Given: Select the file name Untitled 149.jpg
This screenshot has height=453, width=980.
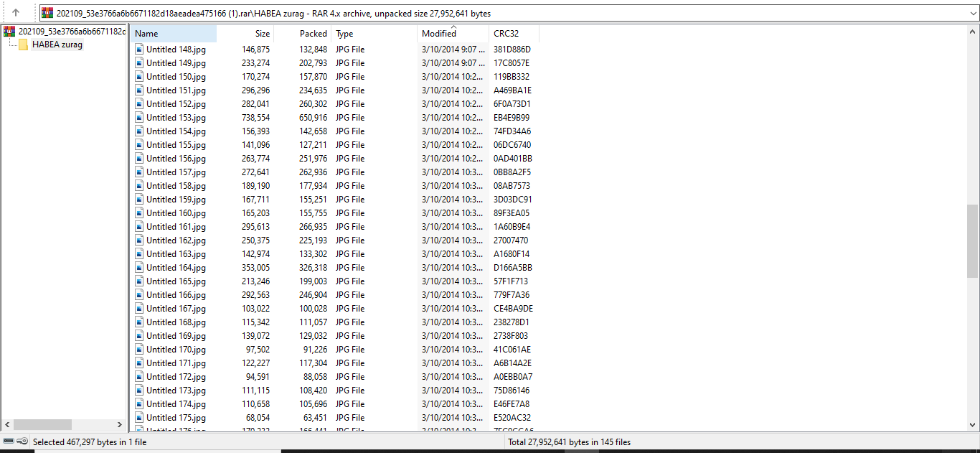Looking at the screenshot, I should 176,63.
